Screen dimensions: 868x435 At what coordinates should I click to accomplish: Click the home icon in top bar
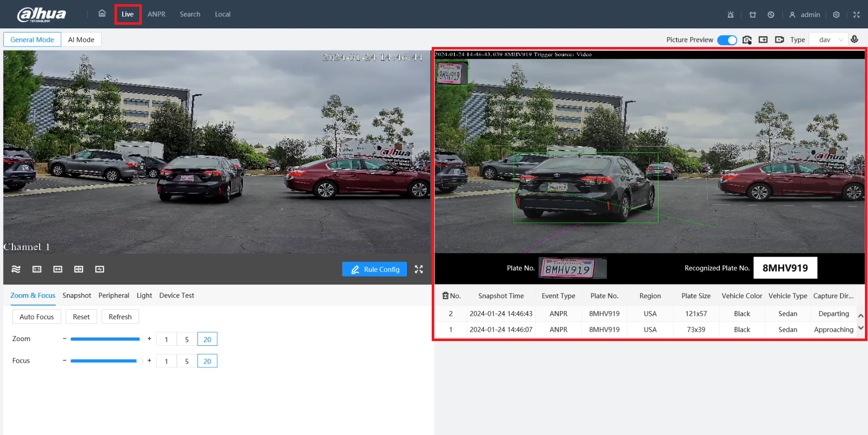pos(102,13)
